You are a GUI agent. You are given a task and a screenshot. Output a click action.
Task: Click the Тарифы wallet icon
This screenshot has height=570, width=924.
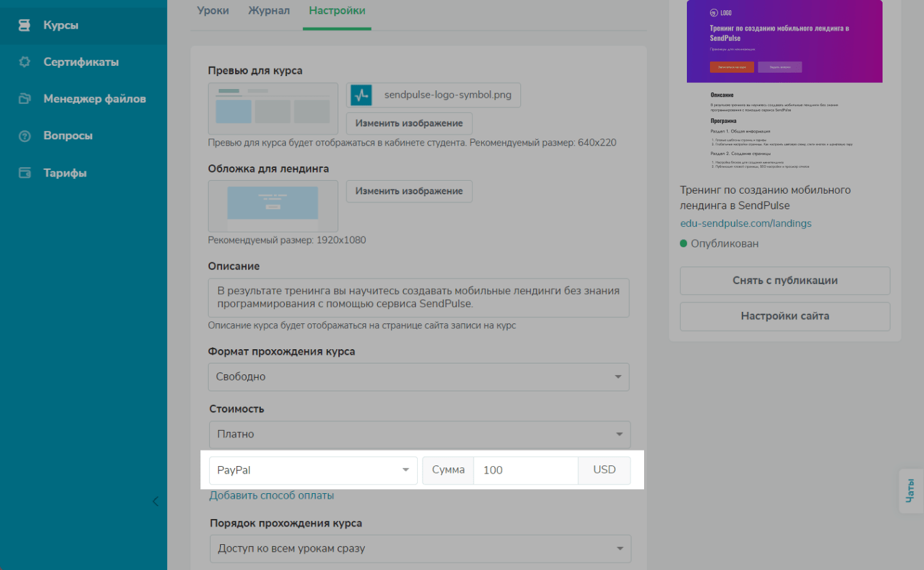[24, 173]
